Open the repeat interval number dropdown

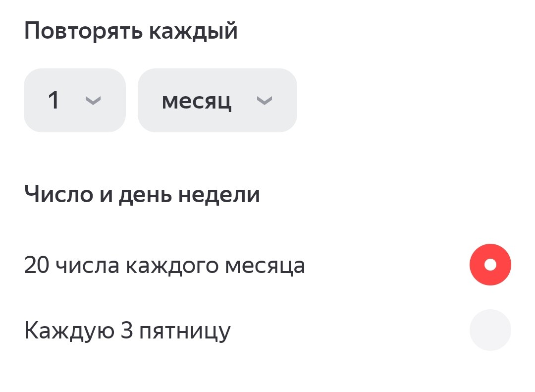pos(74,101)
